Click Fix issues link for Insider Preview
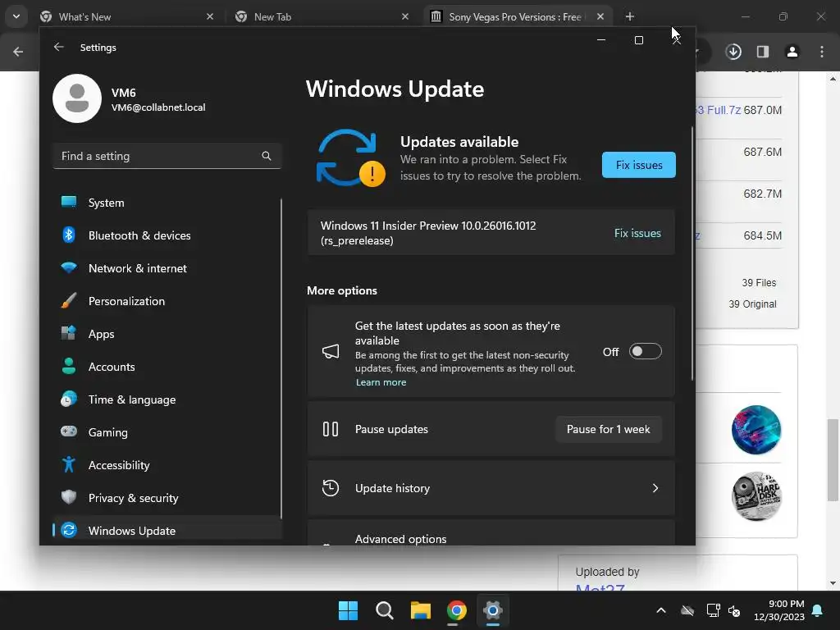 pos(637,233)
